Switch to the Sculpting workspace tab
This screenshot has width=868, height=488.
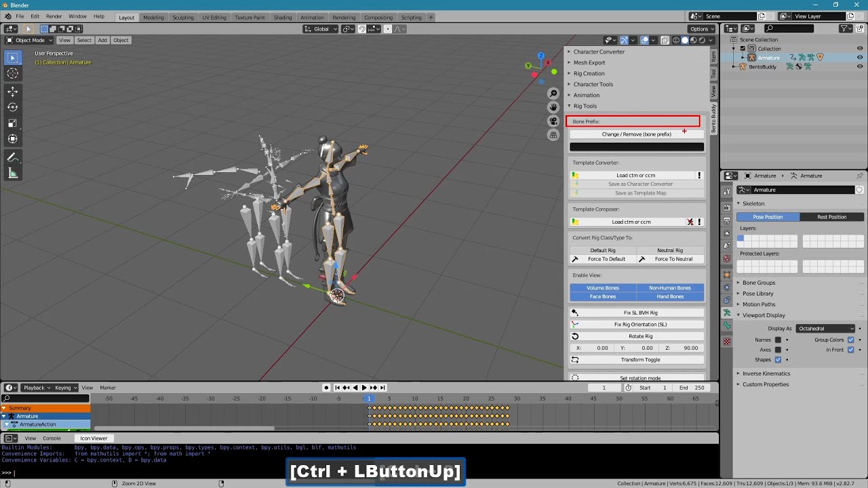tap(183, 18)
